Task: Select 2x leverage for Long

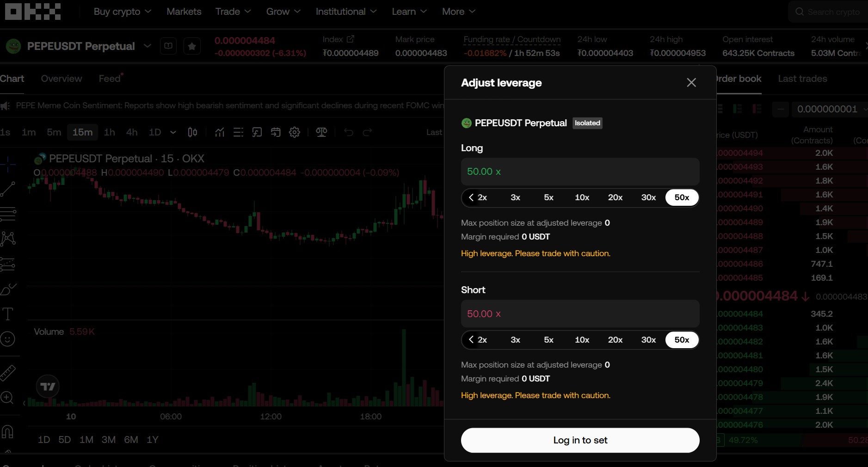Action: [482, 197]
